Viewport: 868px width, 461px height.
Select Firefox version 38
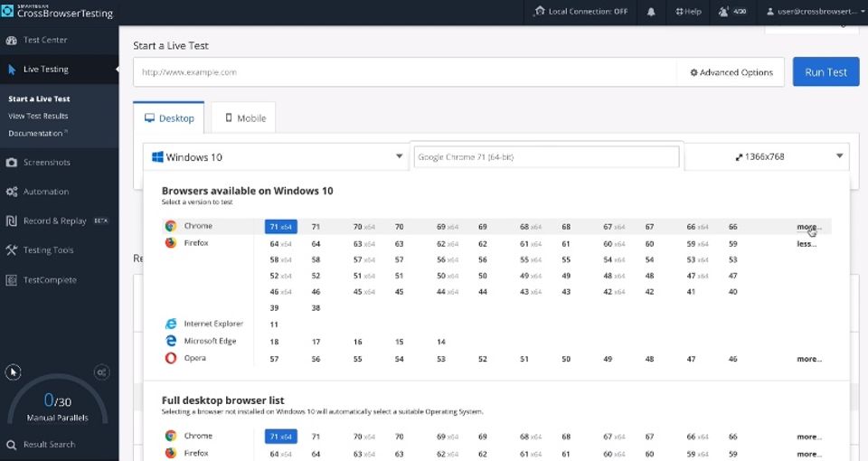click(x=316, y=308)
